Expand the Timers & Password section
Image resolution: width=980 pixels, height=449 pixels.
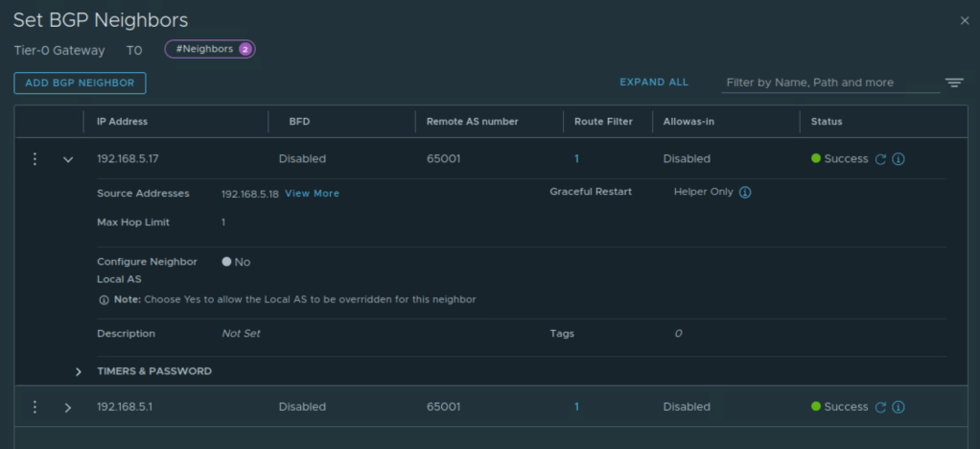tap(79, 371)
